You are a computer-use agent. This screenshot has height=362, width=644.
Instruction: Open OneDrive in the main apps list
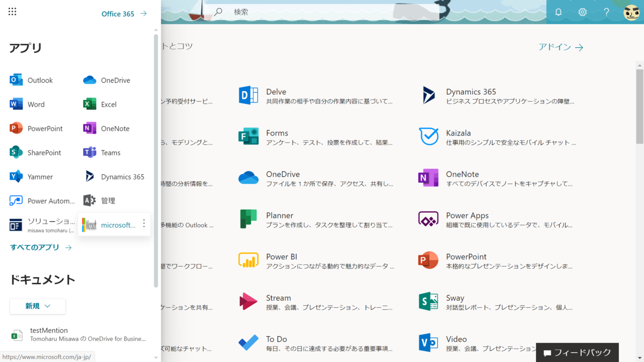pyautogui.click(x=316, y=179)
